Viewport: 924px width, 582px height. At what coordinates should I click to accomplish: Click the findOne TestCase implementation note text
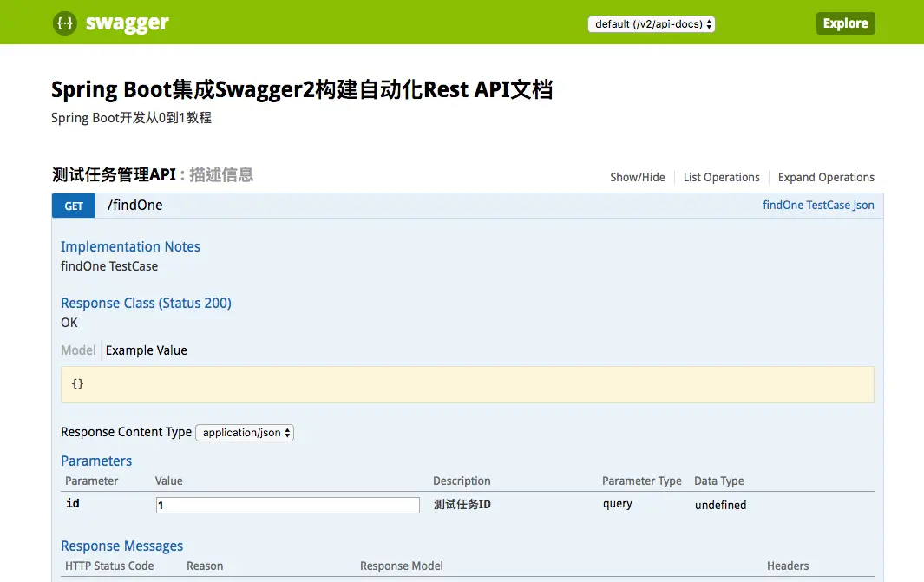(x=109, y=266)
